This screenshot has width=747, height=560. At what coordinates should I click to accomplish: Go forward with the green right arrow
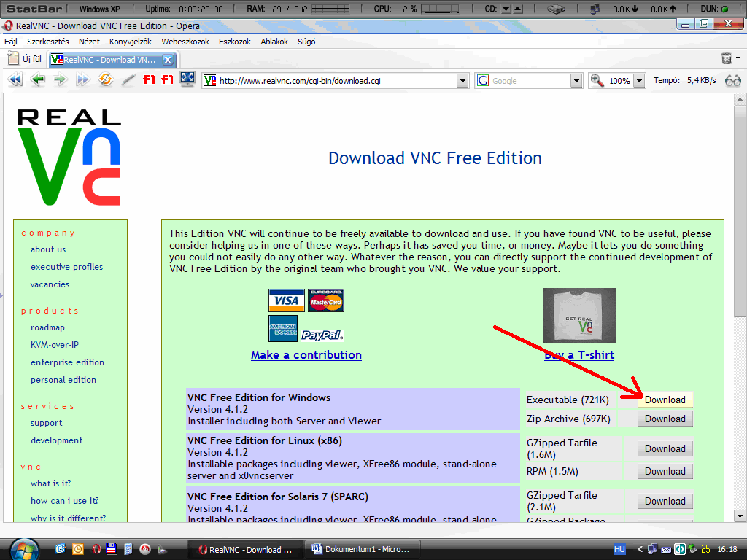tap(60, 79)
